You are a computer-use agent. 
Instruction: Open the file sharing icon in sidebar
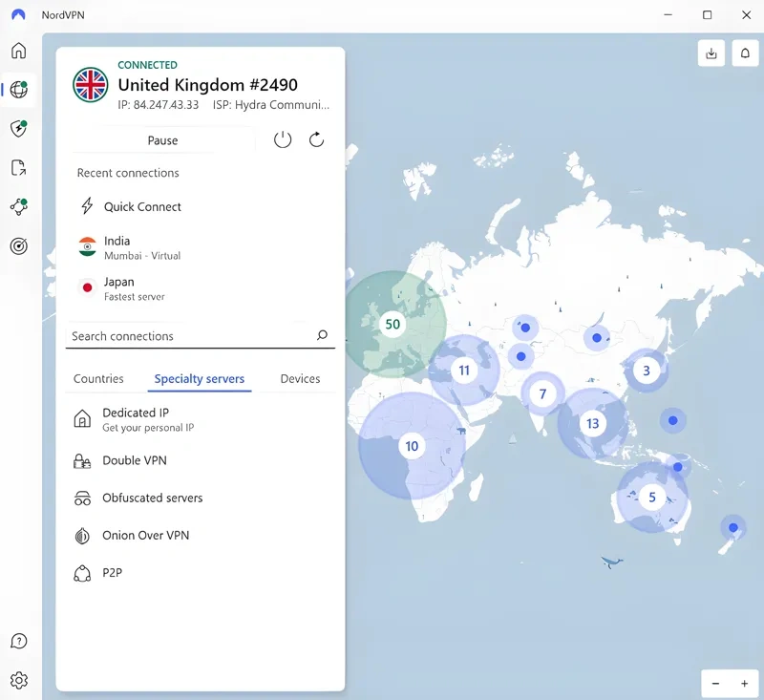18,167
